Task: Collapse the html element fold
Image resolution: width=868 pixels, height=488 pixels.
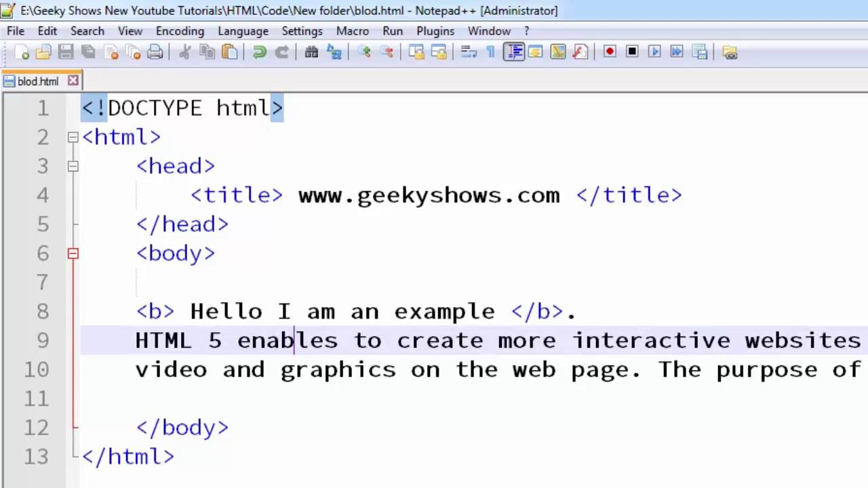Action: coord(73,137)
